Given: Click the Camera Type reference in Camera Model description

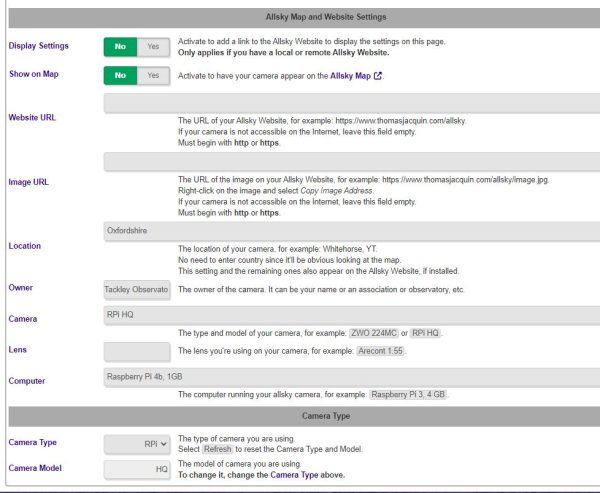Looking at the screenshot, I should coord(294,475).
